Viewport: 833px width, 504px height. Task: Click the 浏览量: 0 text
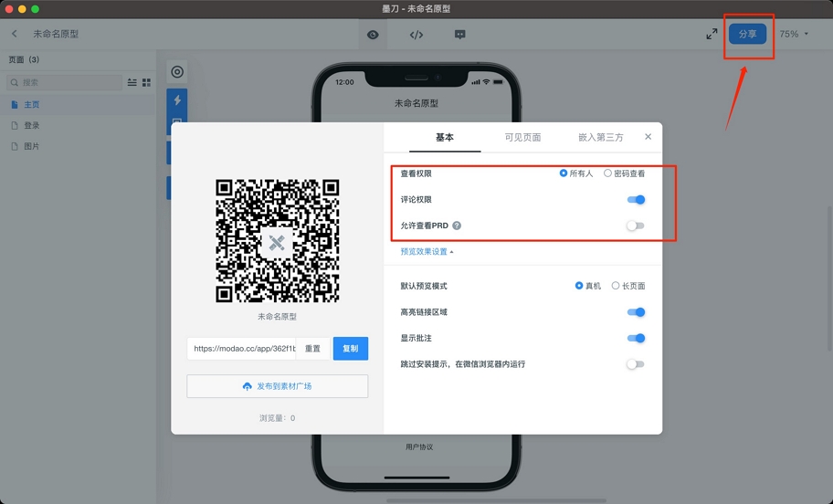(278, 418)
